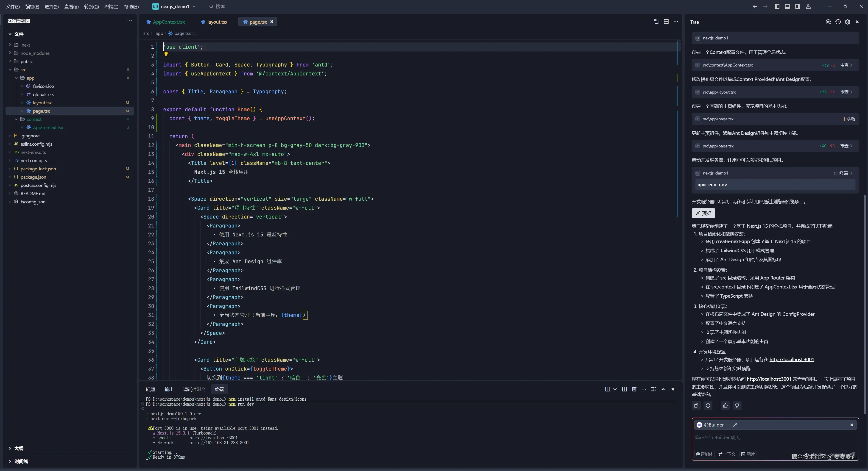Open the 终端(T) menu

tap(111, 6)
